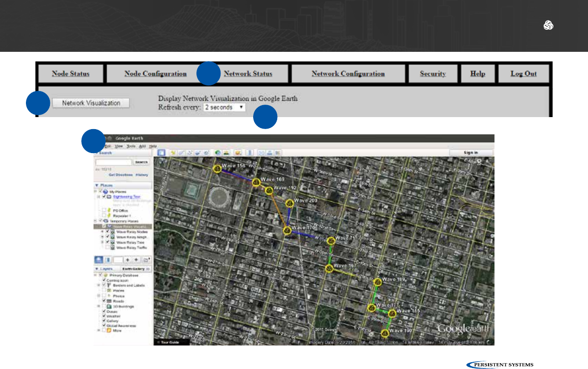Toggle the My Places checkbox

100,191
